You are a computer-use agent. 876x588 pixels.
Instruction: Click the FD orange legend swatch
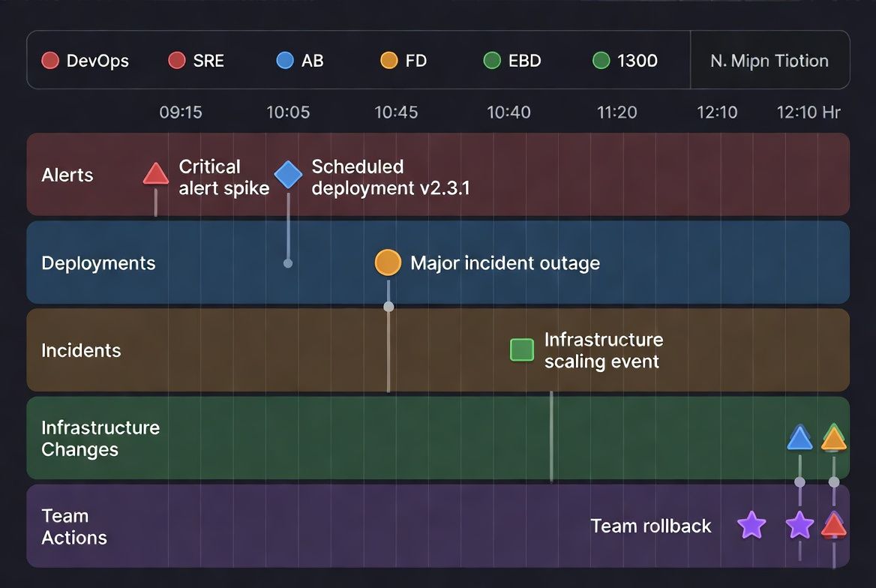[388, 60]
